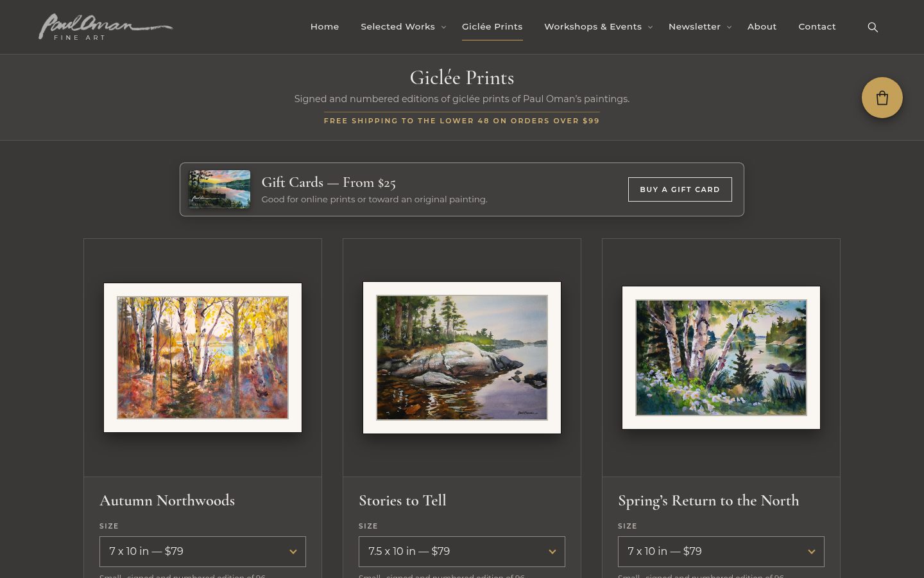Open the site search icon
Screen dimensions: 924x578
coord(873,27)
